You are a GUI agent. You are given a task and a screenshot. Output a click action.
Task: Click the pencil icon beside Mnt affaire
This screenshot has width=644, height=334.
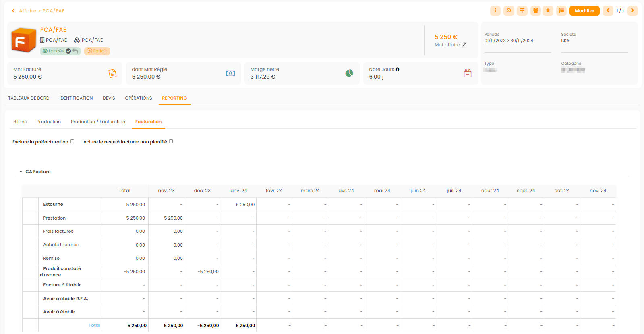click(464, 45)
